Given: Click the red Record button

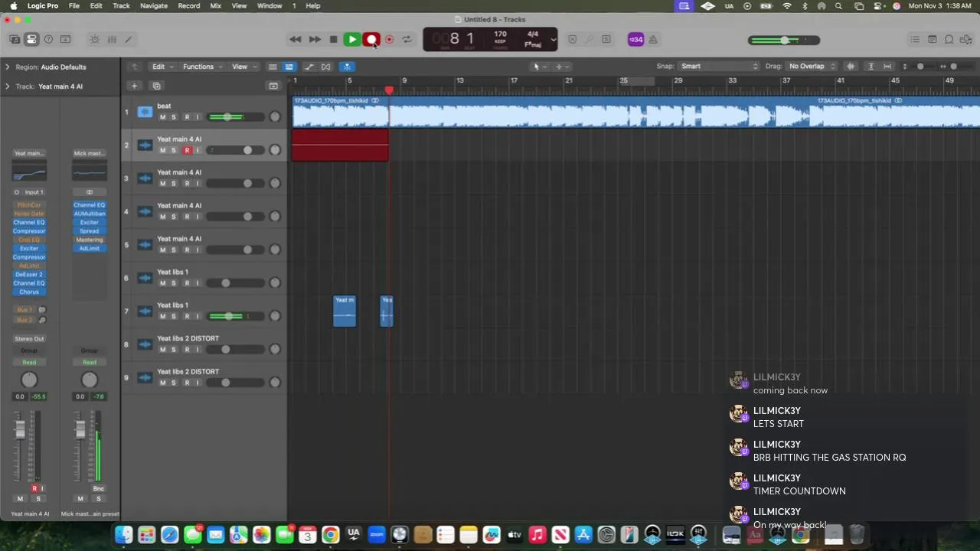Looking at the screenshot, I should pyautogui.click(x=371, y=39).
